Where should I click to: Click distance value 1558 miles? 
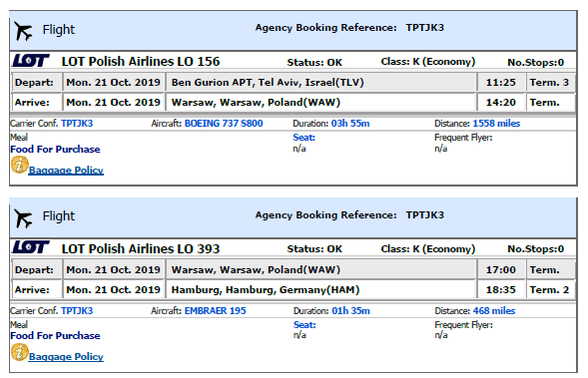(496, 124)
